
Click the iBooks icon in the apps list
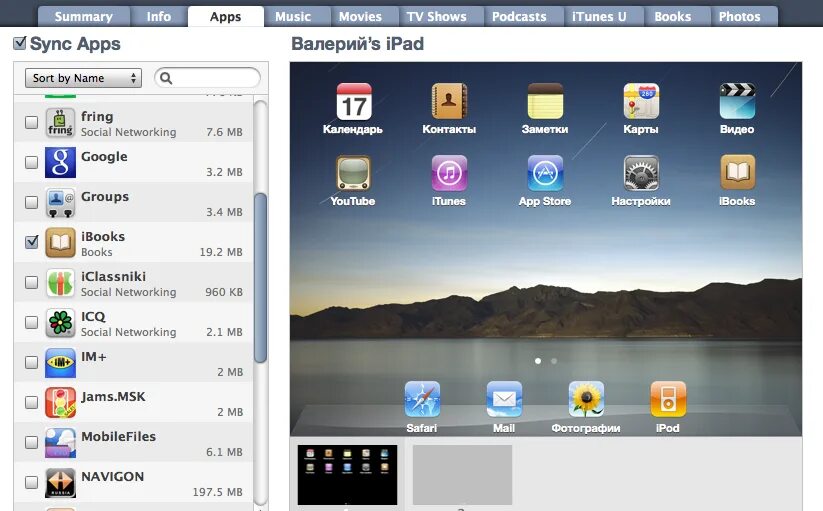click(60, 242)
